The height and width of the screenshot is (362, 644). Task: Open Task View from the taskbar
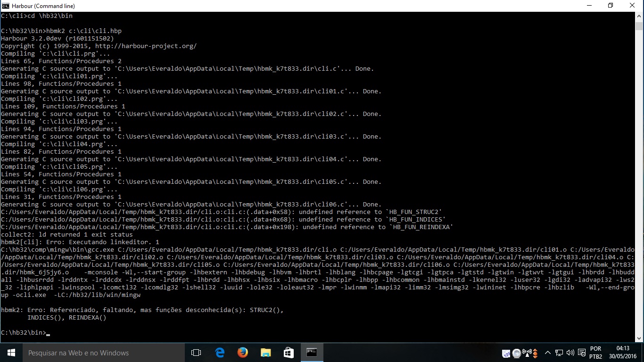[x=196, y=353]
